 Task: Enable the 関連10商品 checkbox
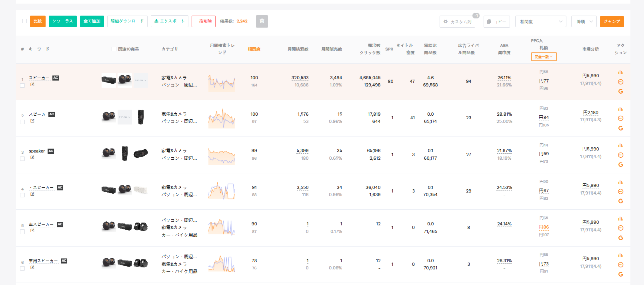[x=114, y=49]
